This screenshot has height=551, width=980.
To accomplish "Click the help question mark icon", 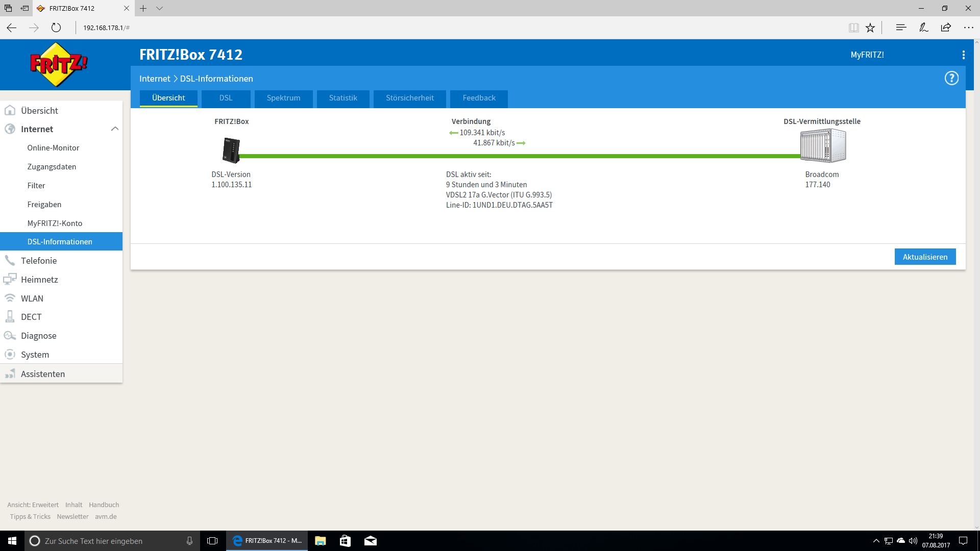I will (951, 78).
